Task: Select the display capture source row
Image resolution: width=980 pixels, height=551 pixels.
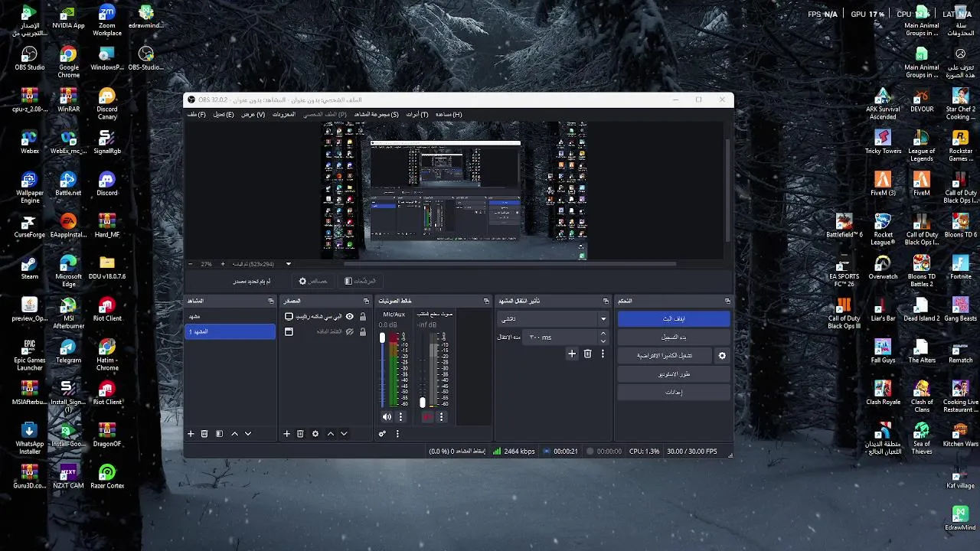Action: [x=325, y=316]
